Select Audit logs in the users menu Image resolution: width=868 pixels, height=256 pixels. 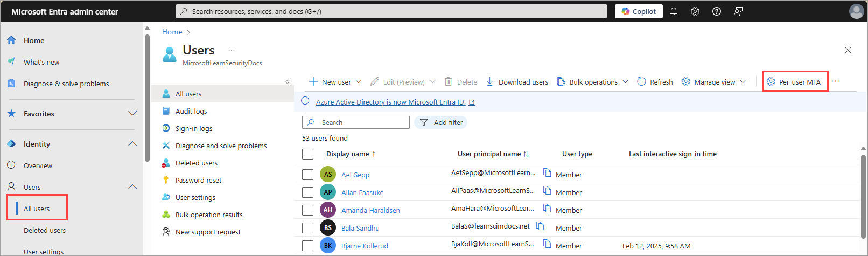[x=191, y=111]
